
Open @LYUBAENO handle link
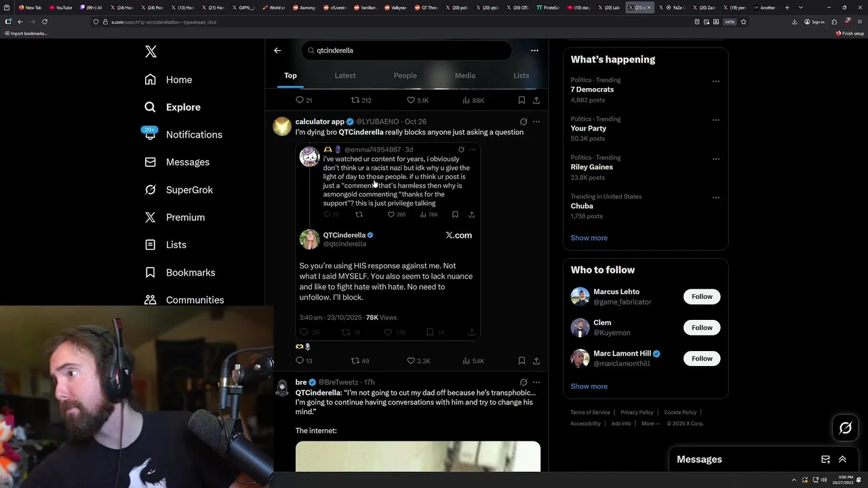[377, 122]
